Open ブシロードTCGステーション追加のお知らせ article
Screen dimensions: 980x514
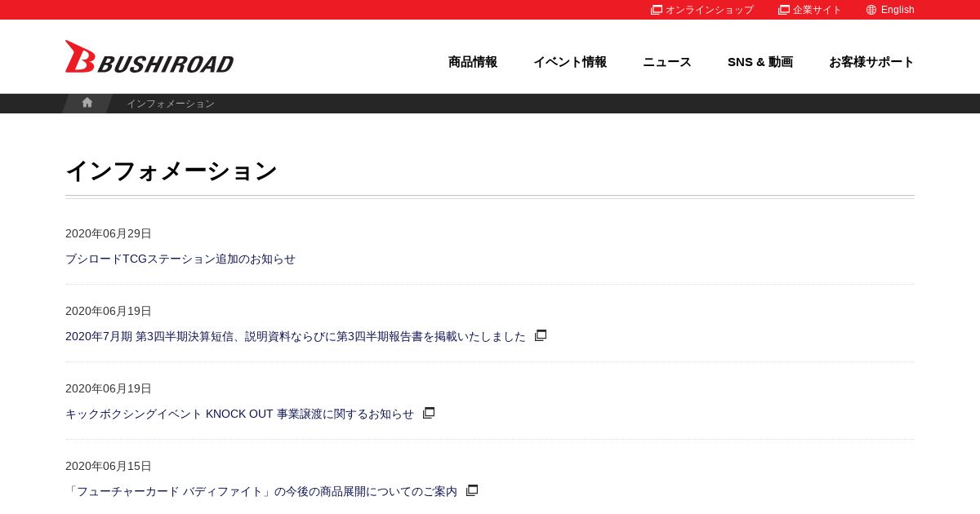click(x=180, y=259)
